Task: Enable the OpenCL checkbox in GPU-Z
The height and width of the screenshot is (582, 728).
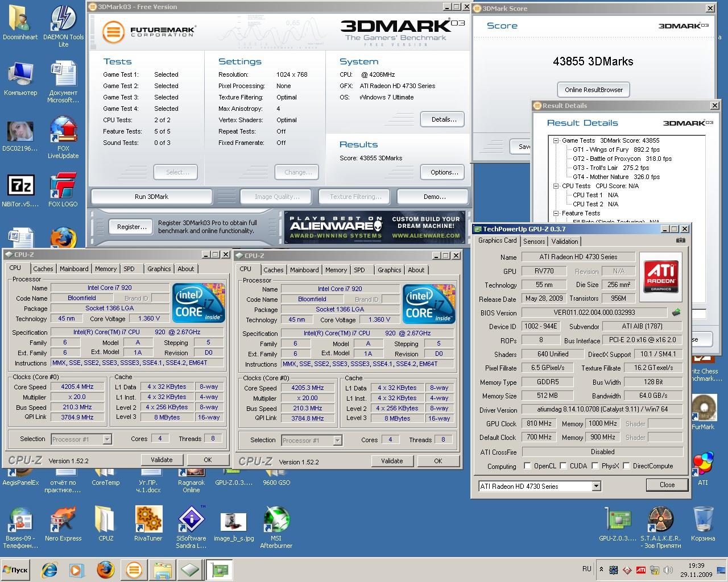Action: [527, 466]
